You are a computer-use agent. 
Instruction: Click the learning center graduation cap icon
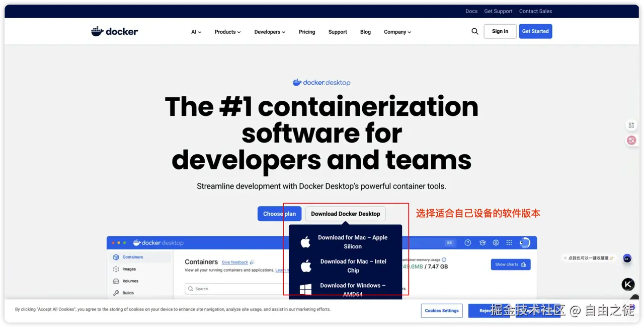tap(482, 243)
